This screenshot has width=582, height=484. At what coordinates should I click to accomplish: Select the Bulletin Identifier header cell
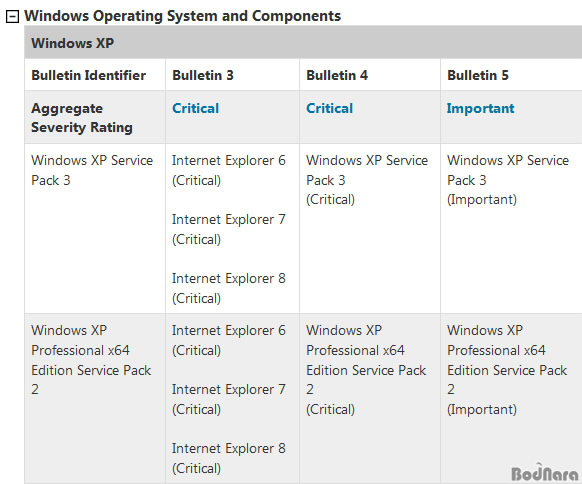95,75
